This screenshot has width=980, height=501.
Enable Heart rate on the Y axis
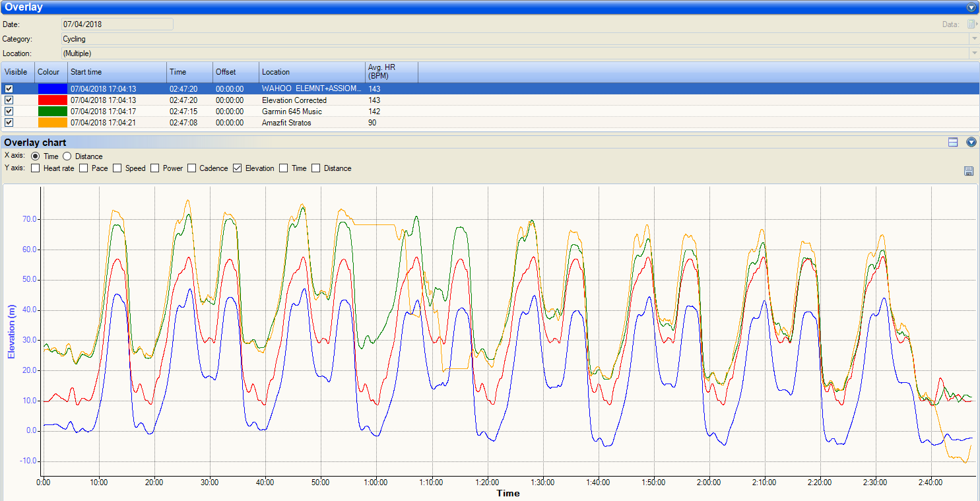36,168
